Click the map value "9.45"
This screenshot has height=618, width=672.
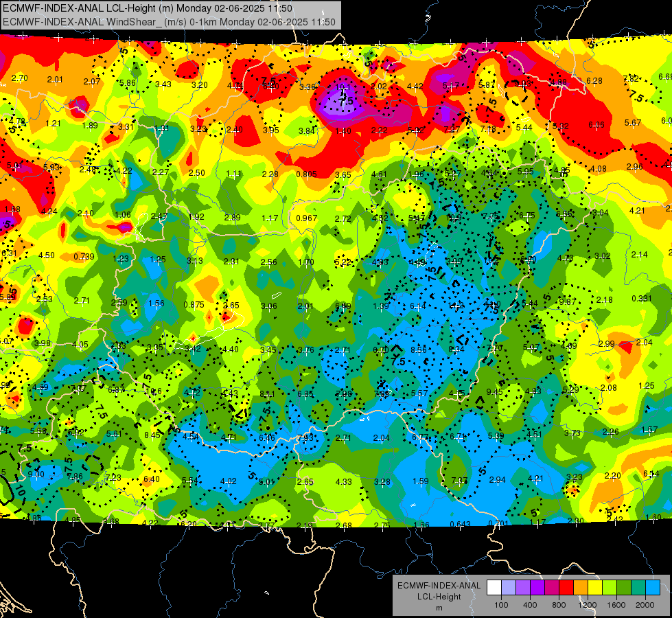point(495,391)
